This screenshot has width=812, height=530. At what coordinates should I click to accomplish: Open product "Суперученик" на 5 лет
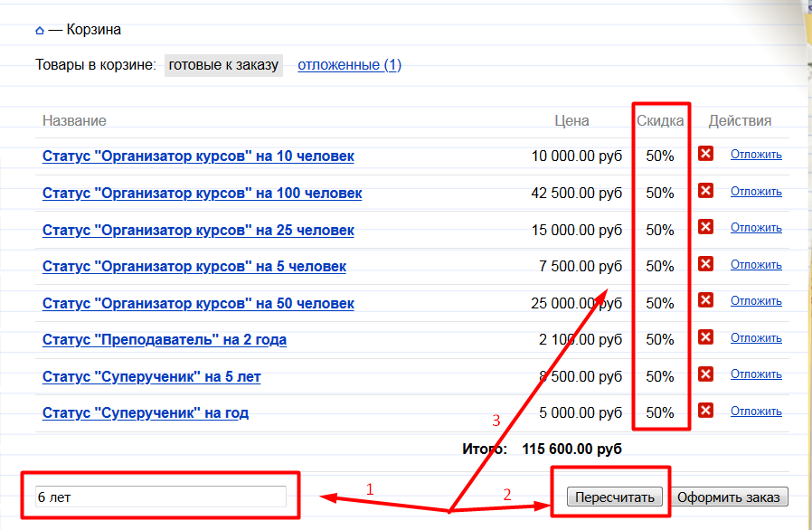click(151, 377)
